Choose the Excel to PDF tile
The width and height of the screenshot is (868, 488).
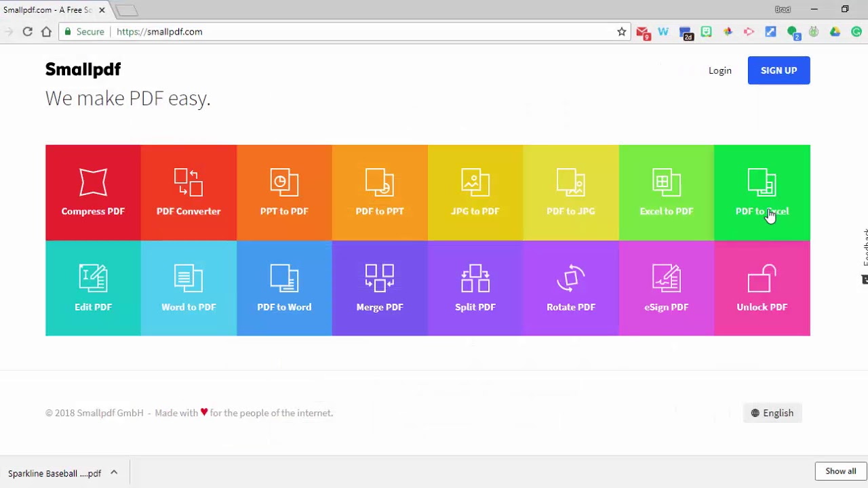(x=667, y=192)
